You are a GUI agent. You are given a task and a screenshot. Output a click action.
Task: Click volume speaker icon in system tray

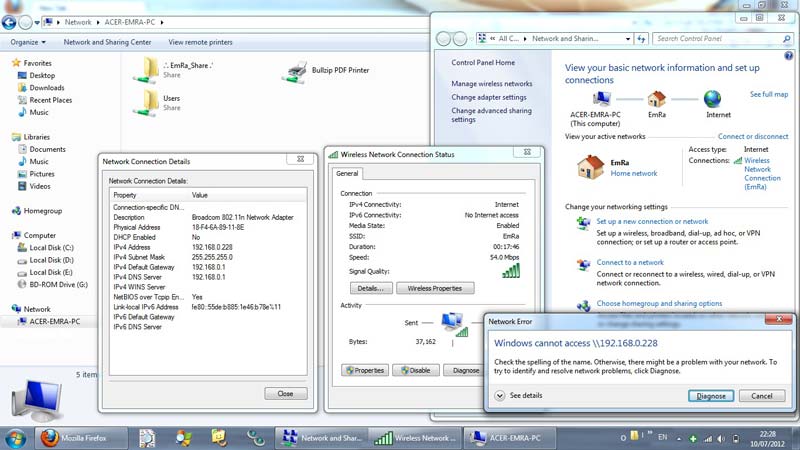click(x=721, y=438)
